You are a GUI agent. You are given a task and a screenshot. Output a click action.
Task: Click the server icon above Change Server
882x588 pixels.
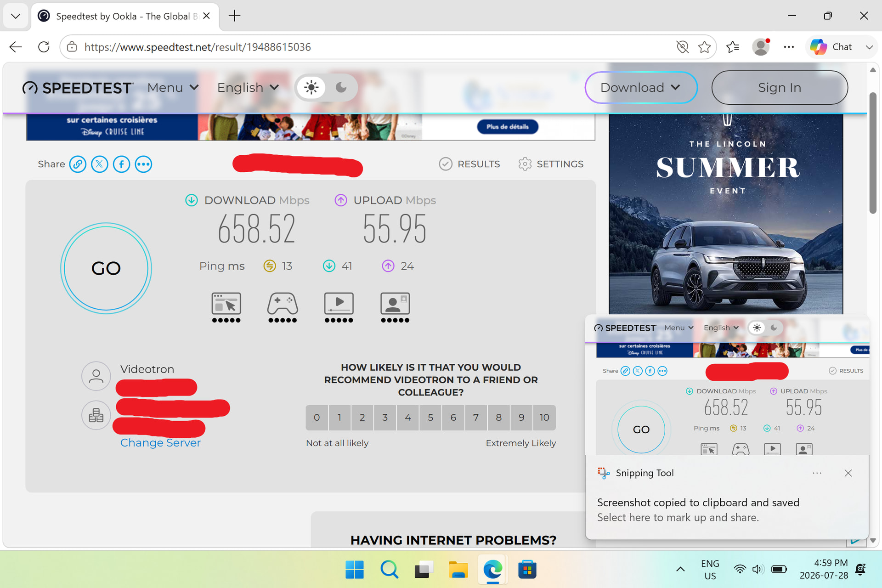click(x=96, y=415)
